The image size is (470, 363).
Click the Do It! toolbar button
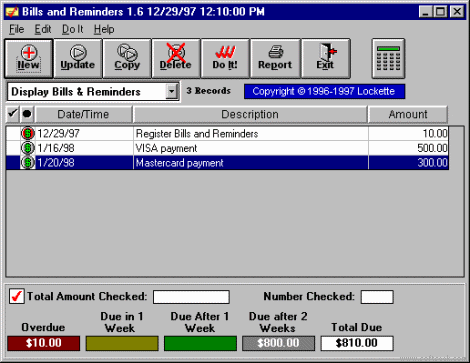(225, 58)
